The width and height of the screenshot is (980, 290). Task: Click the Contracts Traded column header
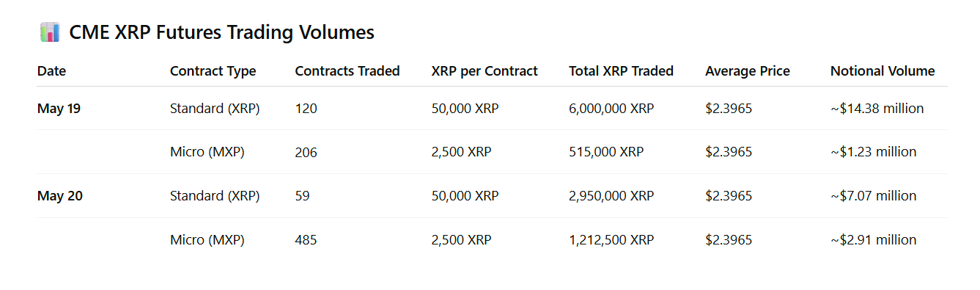tap(347, 71)
